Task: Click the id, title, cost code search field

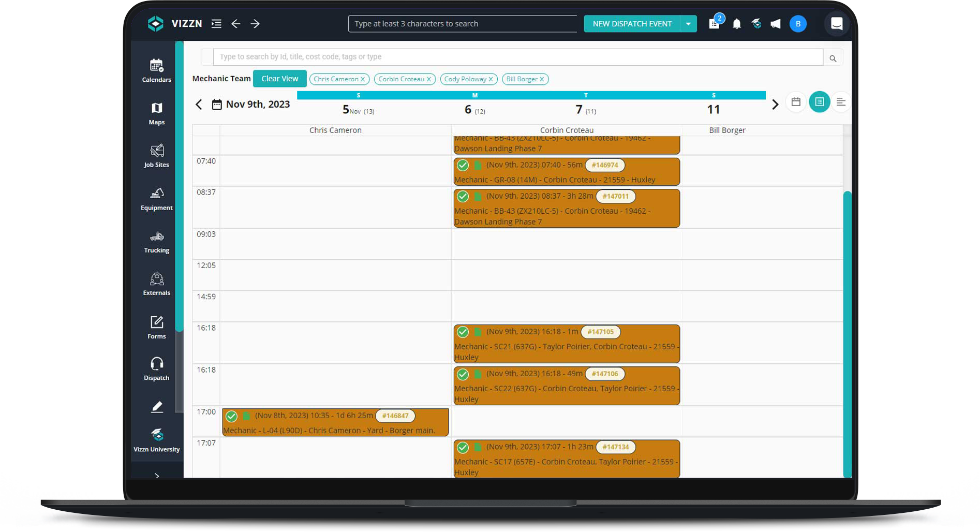Action: (517, 57)
